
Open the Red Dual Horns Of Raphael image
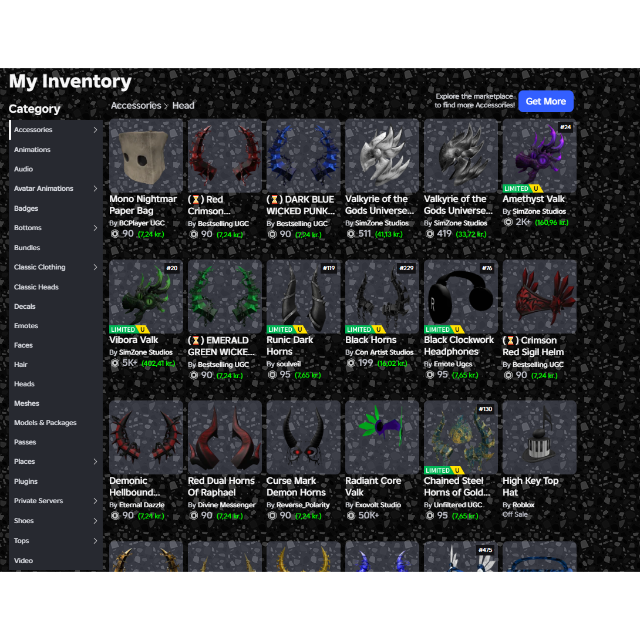point(225,437)
